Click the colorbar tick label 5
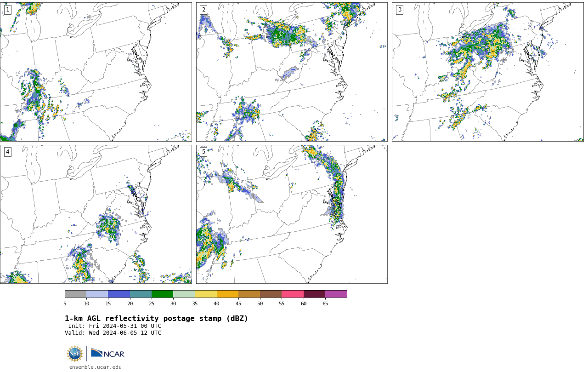 coord(65,303)
